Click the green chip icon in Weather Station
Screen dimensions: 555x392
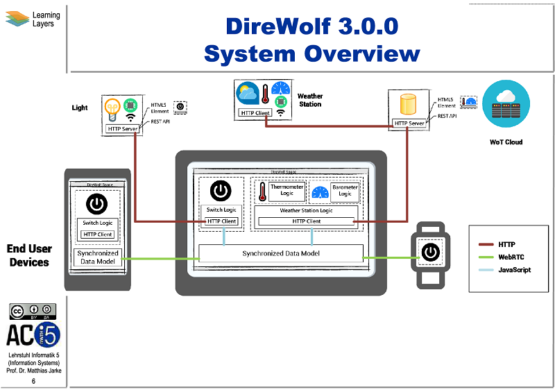tap(281, 101)
